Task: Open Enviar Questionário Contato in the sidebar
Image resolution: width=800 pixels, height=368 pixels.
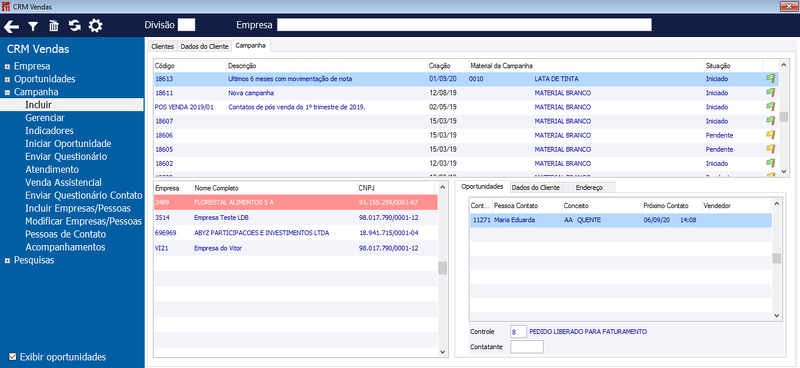Action: tap(84, 195)
